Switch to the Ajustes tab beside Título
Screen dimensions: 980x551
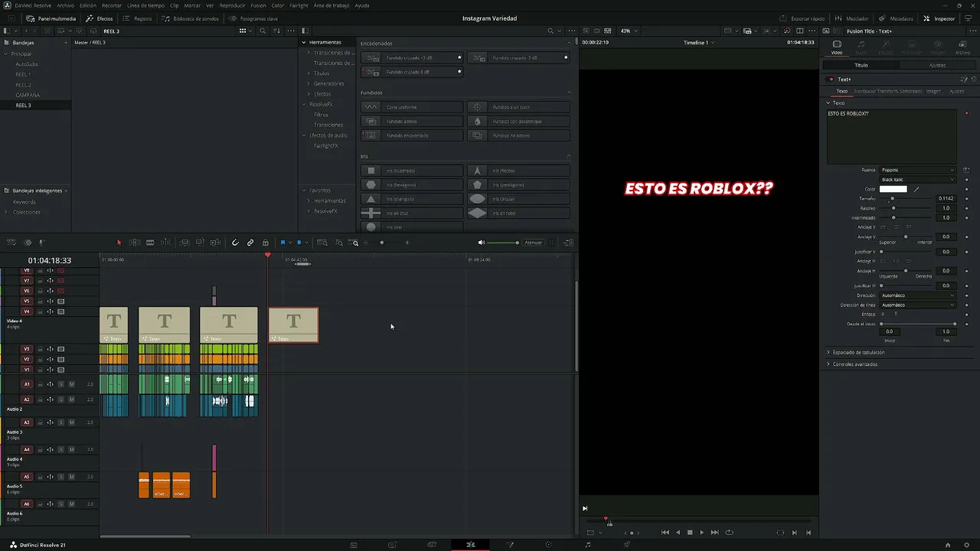coord(937,65)
